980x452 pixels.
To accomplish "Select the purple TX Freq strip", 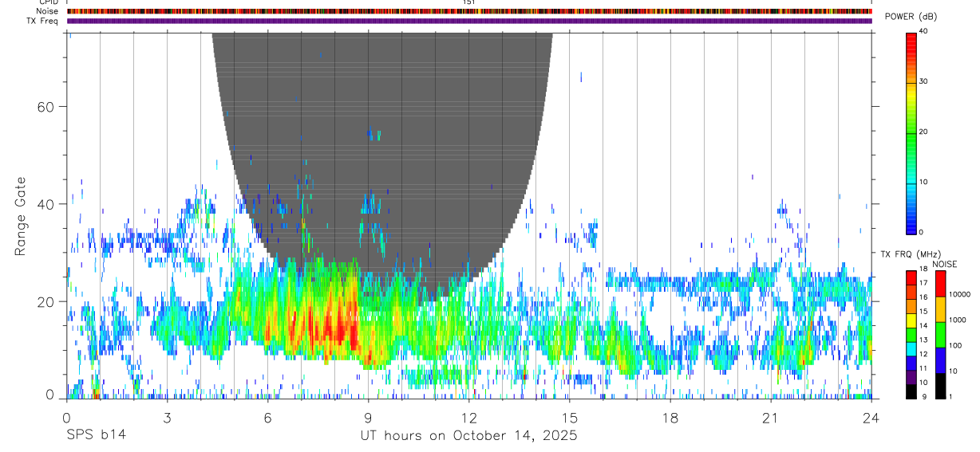I will pyautogui.click(x=469, y=21).
